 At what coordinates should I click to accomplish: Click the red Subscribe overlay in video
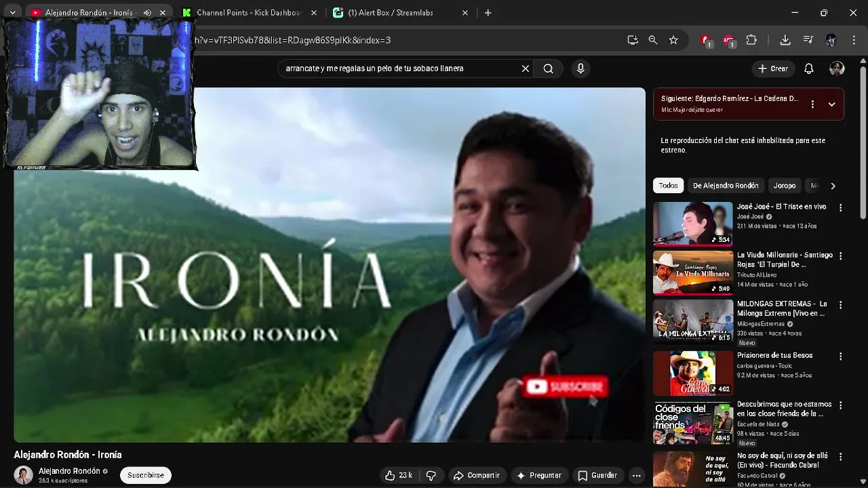[566, 387]
